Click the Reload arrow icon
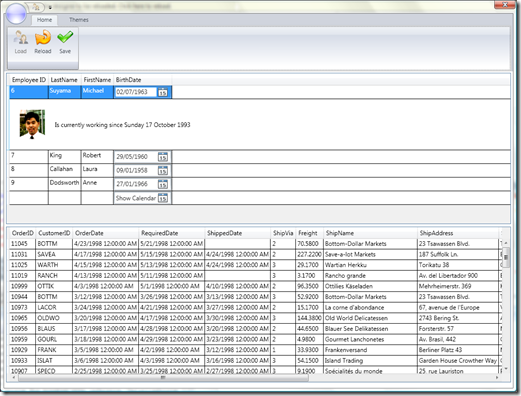Image resolution: width=521 pixels, height=396 pixels. click(43, 37)
